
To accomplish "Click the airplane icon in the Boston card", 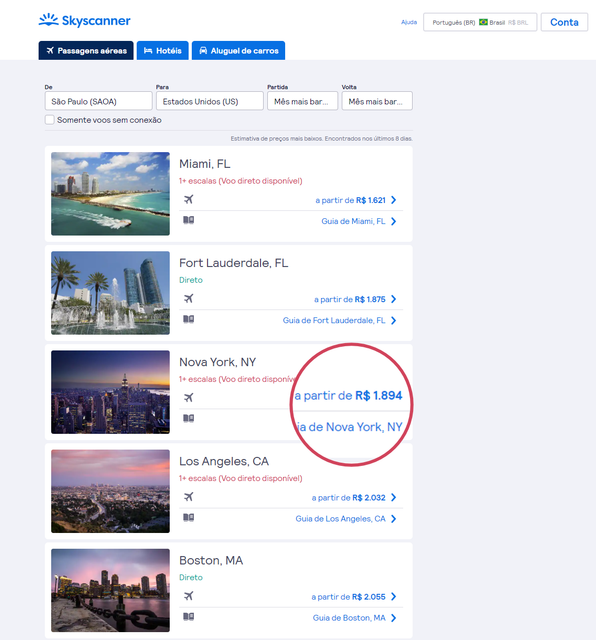I will pyautogui.click(x=188, y=596).
